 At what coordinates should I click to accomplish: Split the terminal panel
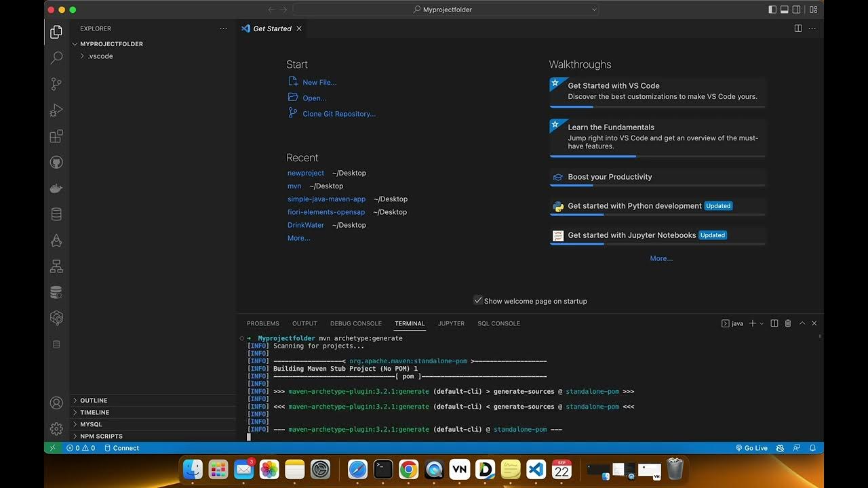point(774,323)
